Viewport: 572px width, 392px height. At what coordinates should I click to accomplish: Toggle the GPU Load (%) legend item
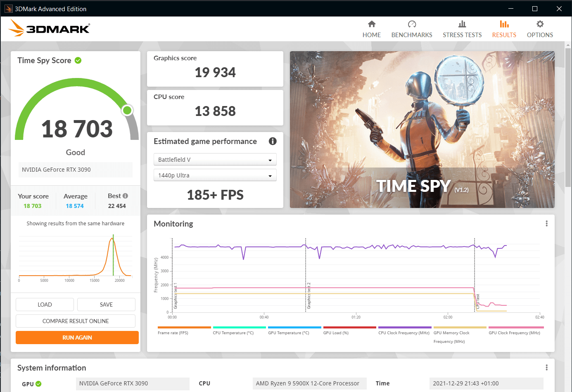(349, 331)
